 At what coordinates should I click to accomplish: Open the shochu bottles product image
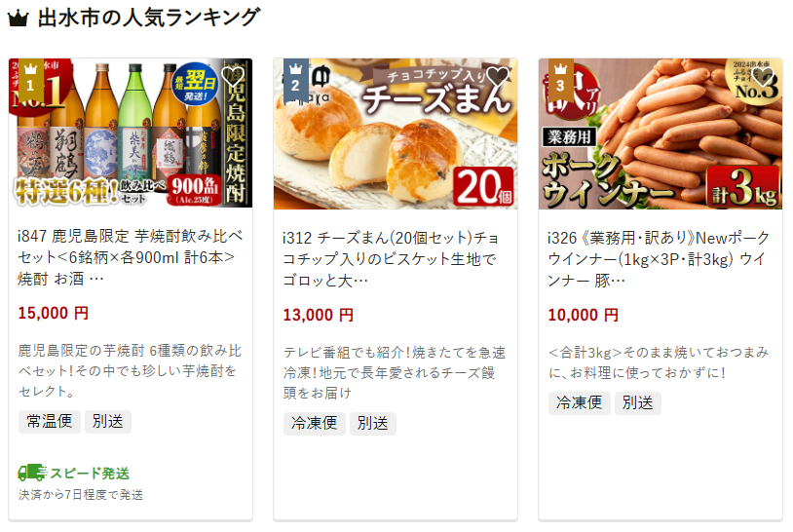tap(131, 133)
